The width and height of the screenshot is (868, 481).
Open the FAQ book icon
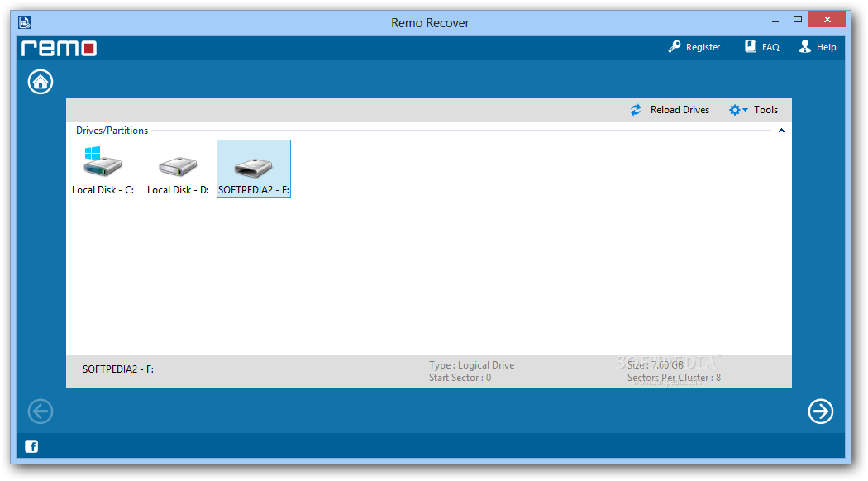750,46
